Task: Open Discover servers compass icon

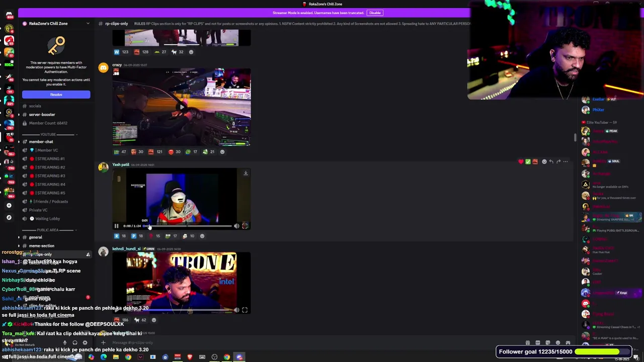Action: click(x=9, y=217)
